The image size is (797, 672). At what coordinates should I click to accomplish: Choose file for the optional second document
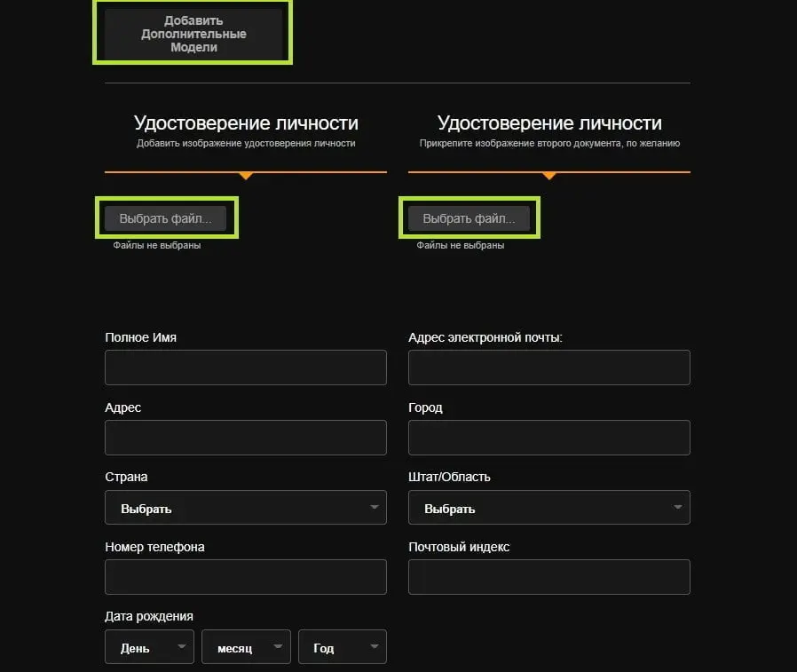coord(469,218)
